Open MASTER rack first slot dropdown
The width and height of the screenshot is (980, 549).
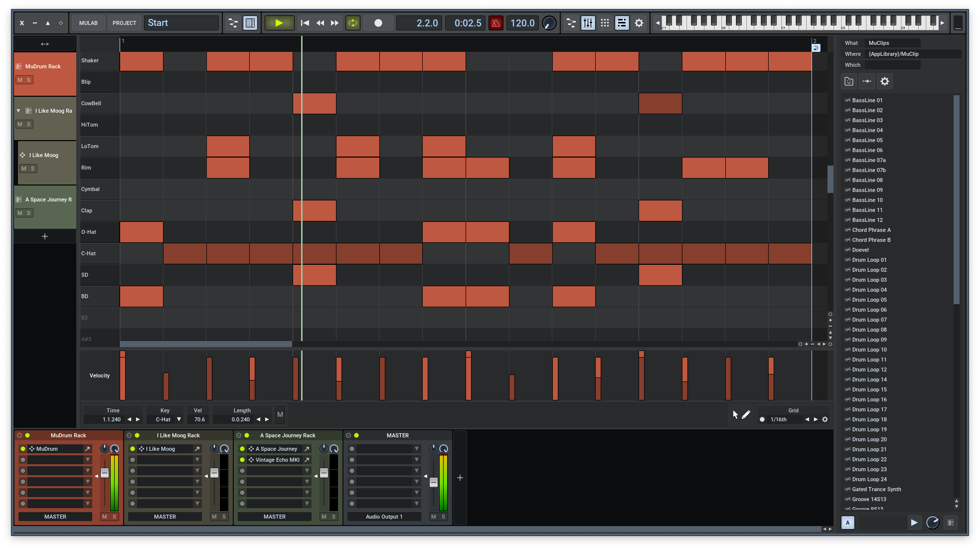pos(417,449)
